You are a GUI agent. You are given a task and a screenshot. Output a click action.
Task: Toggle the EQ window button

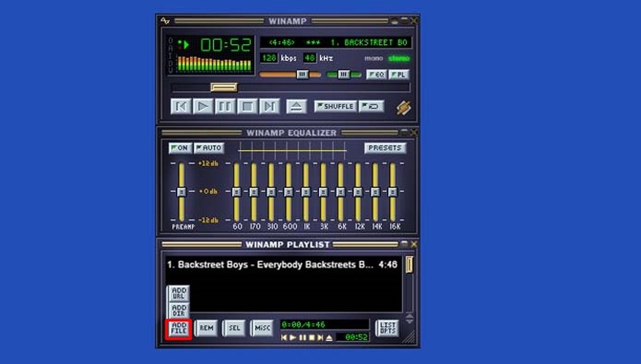point(377,75)
